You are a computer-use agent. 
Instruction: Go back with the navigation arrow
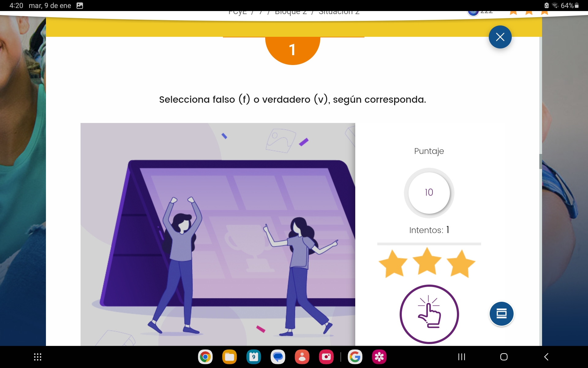click(546, 357)
